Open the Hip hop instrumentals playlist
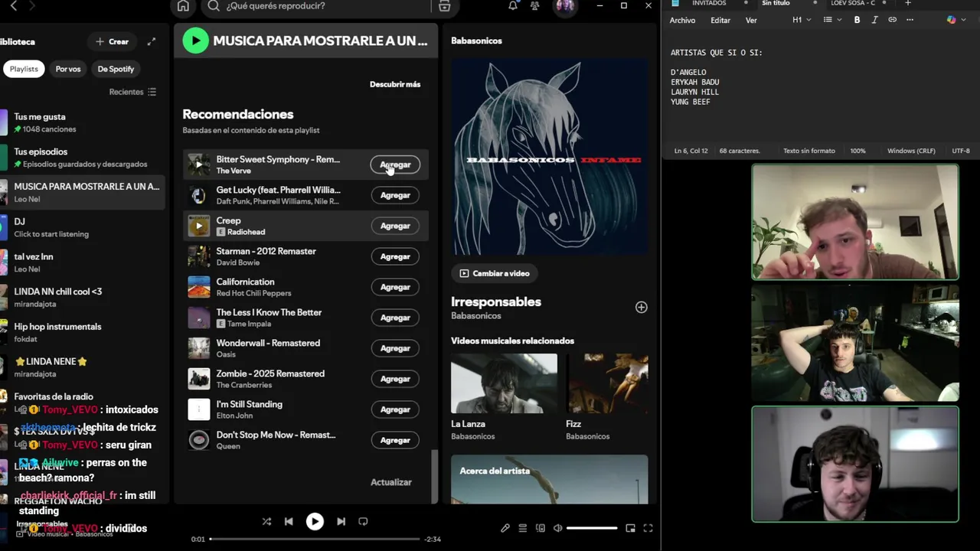Viewport: 980px width, 551px height. (x=83, y=332)
